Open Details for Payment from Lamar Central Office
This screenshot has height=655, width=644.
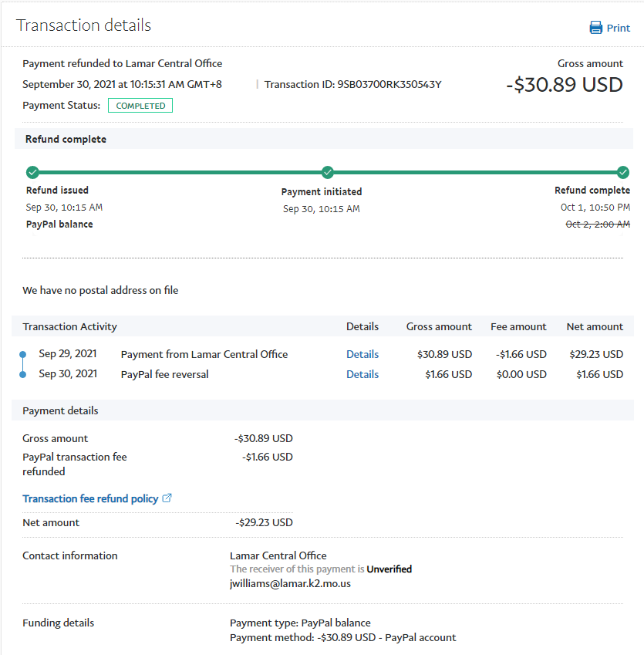(362, 355)
